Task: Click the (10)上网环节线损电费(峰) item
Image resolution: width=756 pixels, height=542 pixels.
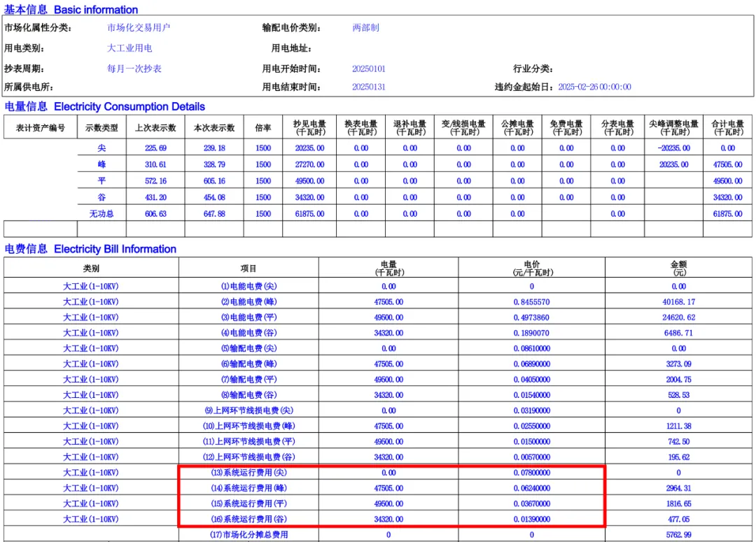Action: tap(248, 426)
